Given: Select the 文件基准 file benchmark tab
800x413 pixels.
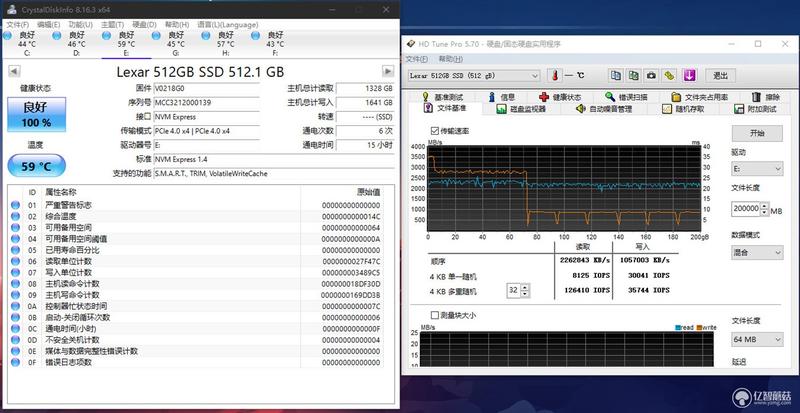Looking at the screenshot, I should click(444, 108).
